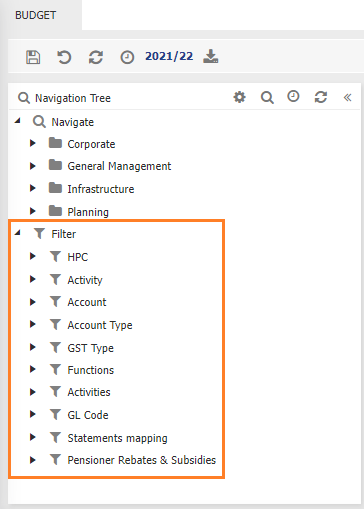Expand the HPC filter node
The height and width of the screenshot is (509, 364).
point(33,256)
